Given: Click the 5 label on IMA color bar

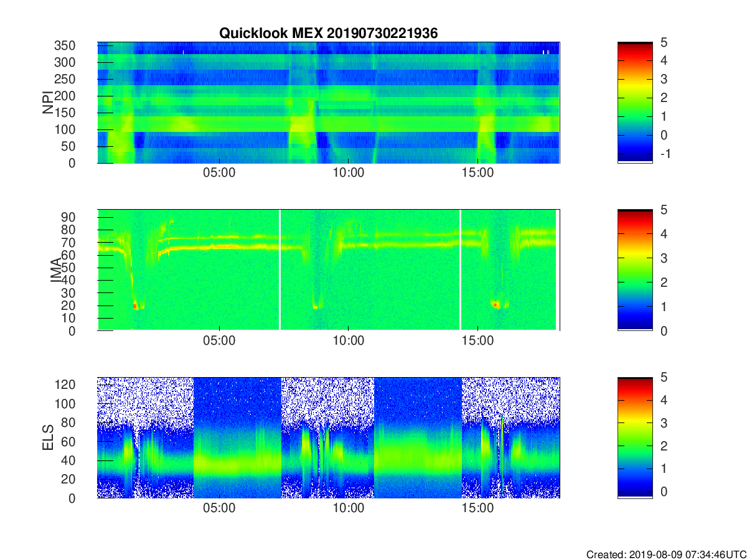Looking at the screenshot, I should [x=663, y=210].
